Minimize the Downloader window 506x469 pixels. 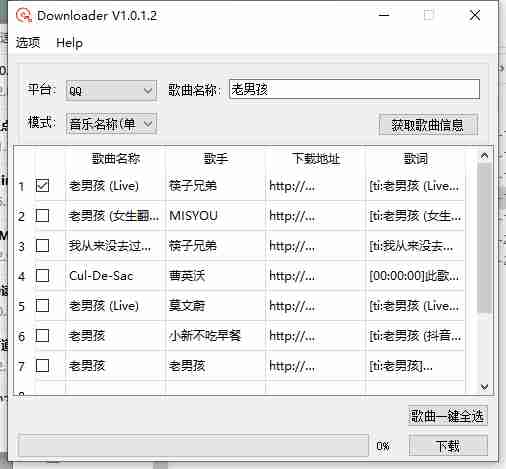click(x=384, y=15)
